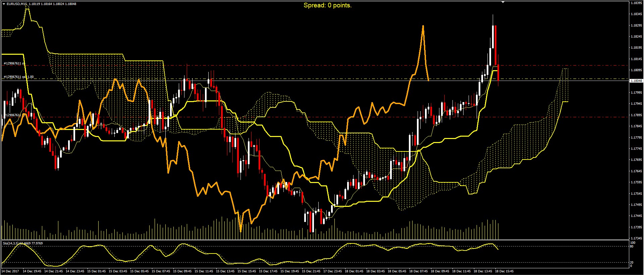The width and height of the screenshot is (644, 275).
Task: Click the chart shift triangle marker at top
Action: coord(503,2)
